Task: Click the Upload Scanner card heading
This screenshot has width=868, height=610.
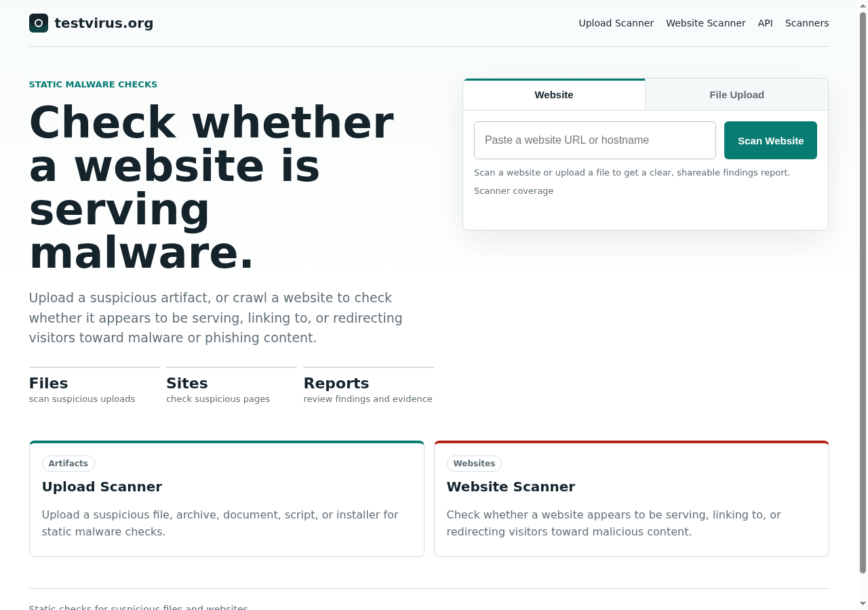Action: point(102,487)
